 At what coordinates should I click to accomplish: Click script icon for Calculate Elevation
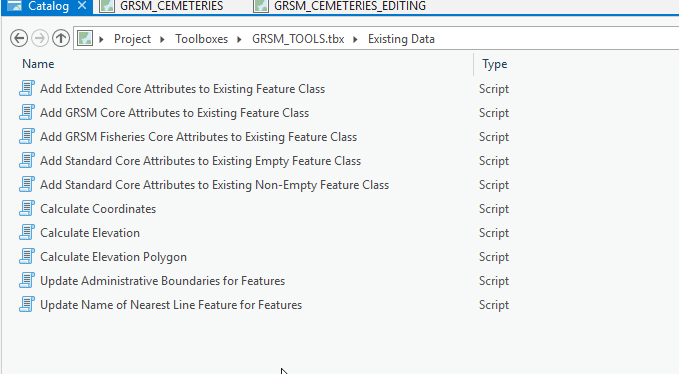tap(27, 232)
